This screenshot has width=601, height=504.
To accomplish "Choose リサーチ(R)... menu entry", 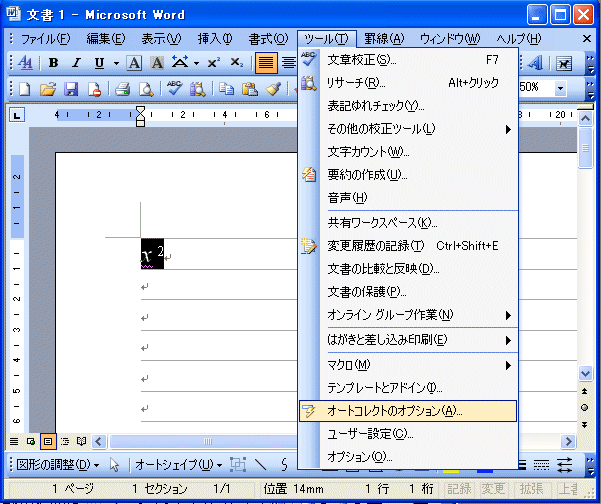I will coord(408,82).
